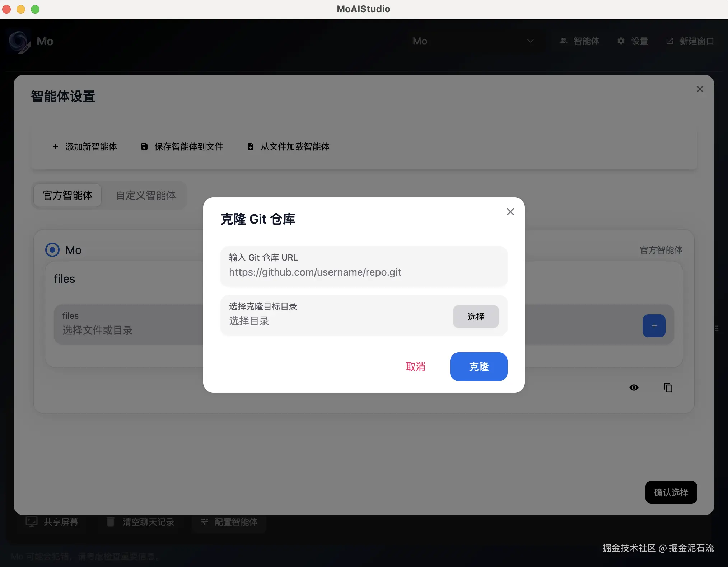Image resolution: width=728 pixels, height=567 pixels.
Task: Click the file icon beside 从文件加载智能体
Action: [x=251, y=146]
